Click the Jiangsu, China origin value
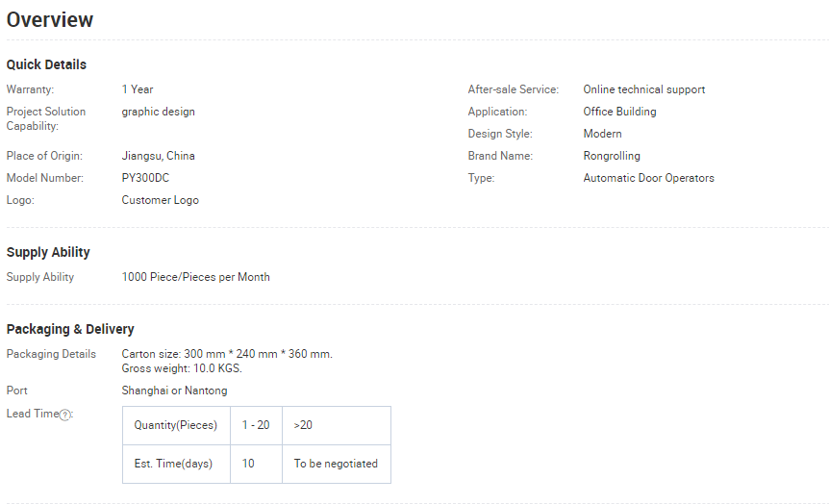 pos(158,156)
